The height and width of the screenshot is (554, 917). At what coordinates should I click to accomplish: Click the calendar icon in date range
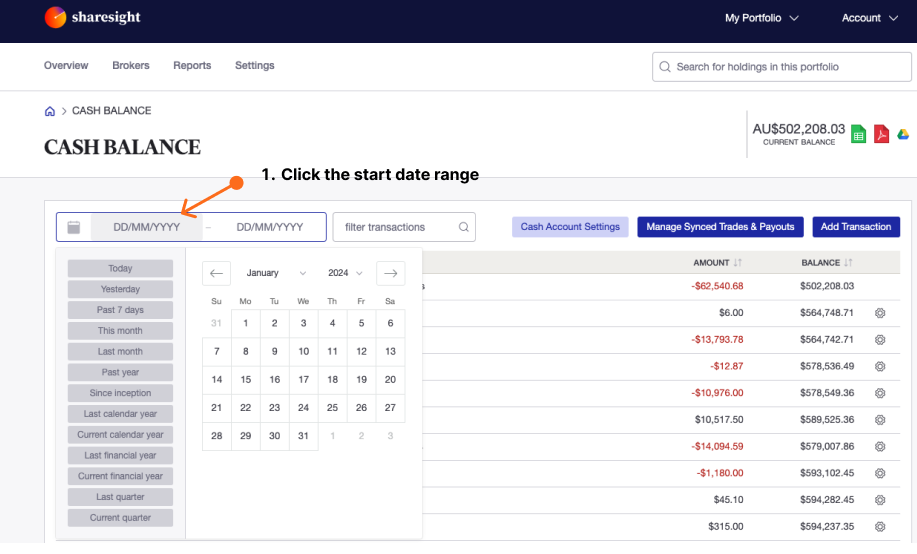pos(74,227)
